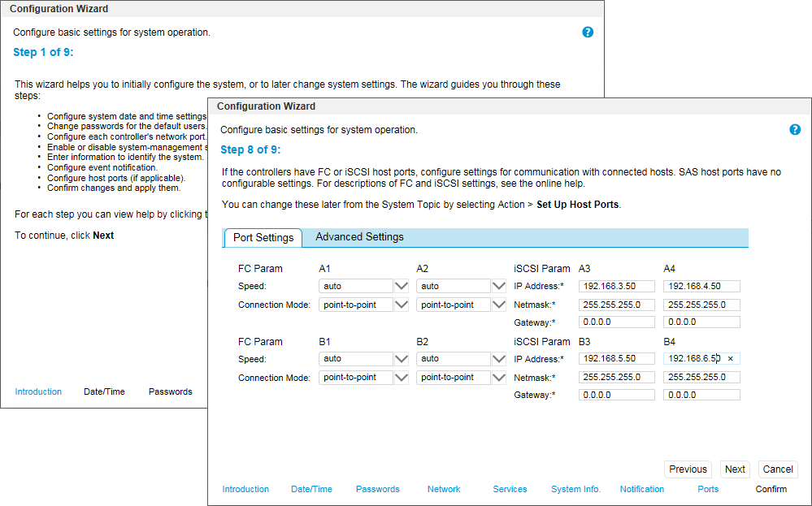
Task: Open the Passwords step link
Action: pos(377,489)
